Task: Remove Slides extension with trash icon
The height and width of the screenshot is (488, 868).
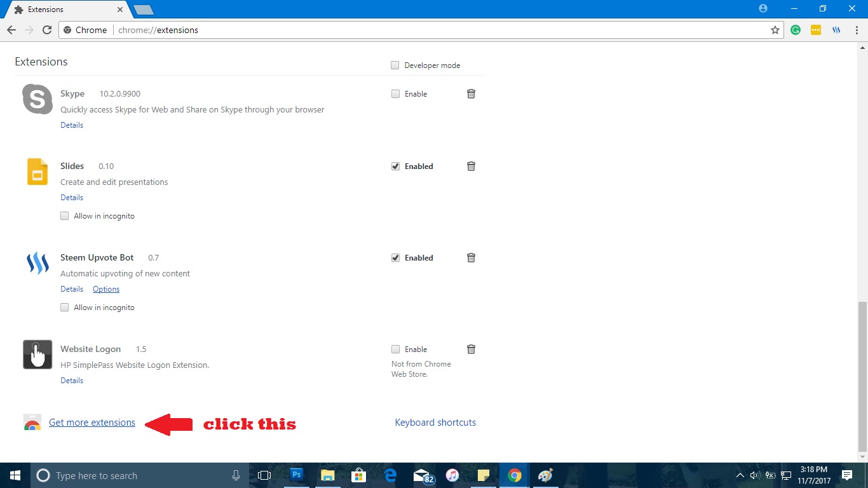Action: [471, 166]
